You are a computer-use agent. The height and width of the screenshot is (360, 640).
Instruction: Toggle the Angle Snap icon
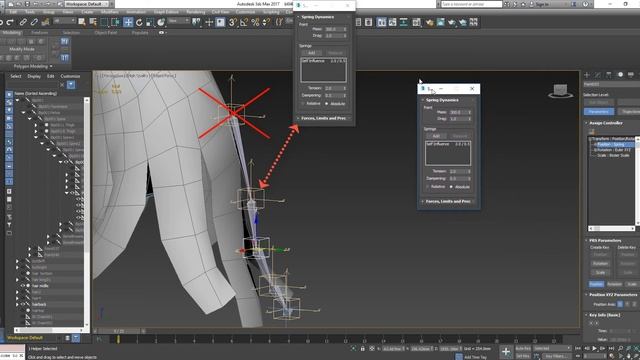tap(244, 22)
